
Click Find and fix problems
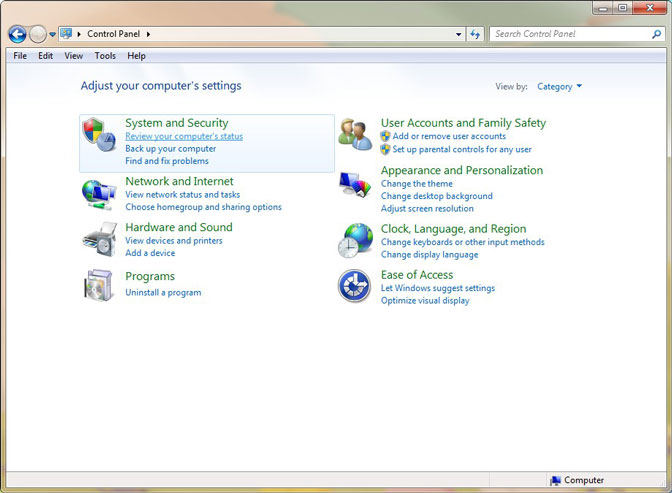pos(167,161)
